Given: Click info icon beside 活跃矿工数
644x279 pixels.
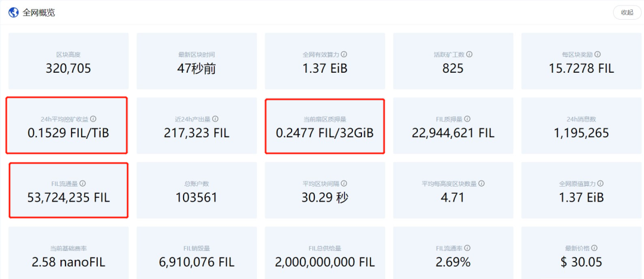Looking at the screenshot, I should [469, 54].
